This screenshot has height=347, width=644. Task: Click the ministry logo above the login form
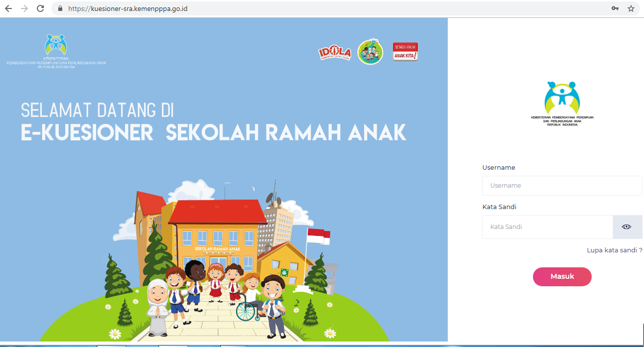[562, 104]
